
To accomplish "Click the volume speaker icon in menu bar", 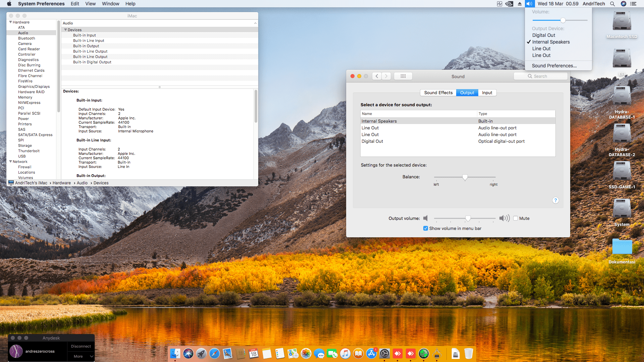I will (x=529, y=4).
